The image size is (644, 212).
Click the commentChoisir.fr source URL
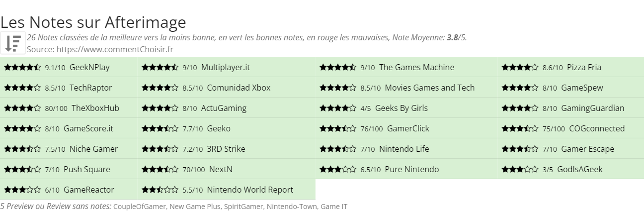coord(115,49)
